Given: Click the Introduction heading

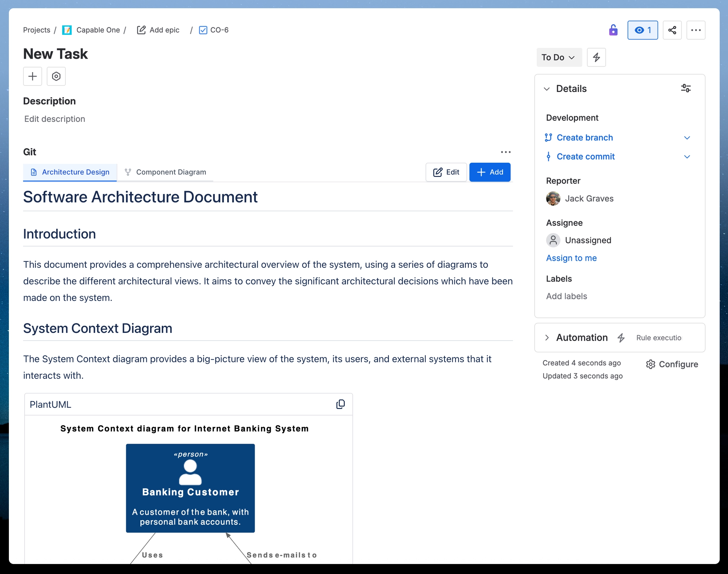Looking at the screenshot, I should (59, 234).
